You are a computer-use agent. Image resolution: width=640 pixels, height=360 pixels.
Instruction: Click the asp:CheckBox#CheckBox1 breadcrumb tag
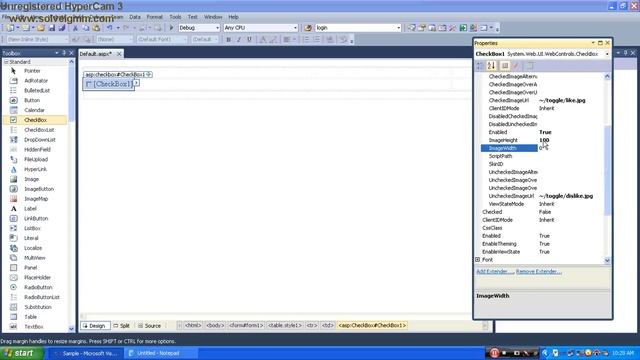[372, 326]
